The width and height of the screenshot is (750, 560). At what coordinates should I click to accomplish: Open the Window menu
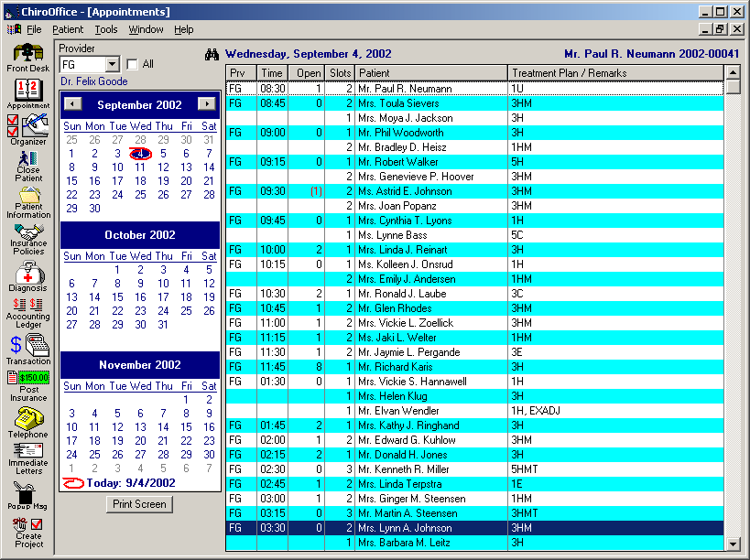(146, 29)
